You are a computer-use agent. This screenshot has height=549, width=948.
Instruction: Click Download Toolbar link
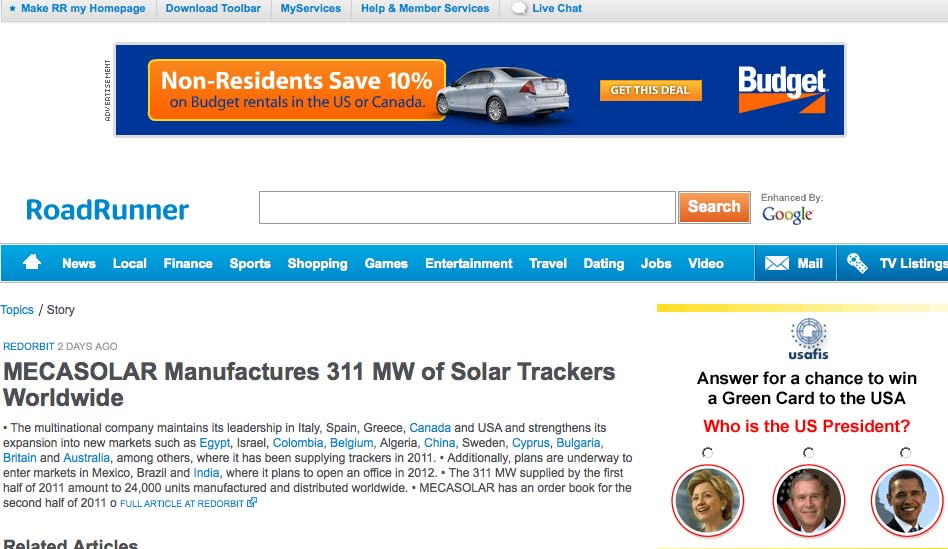coord(213,8)
